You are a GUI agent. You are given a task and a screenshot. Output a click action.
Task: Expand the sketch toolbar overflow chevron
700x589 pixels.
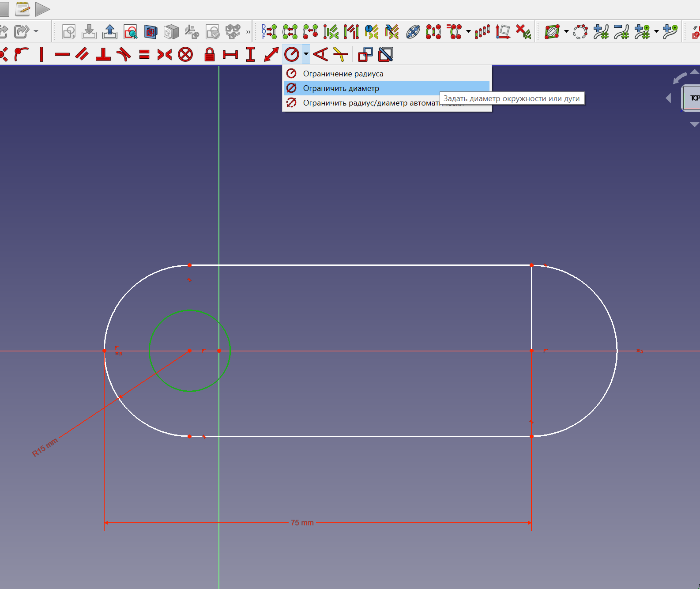(248, 32)
